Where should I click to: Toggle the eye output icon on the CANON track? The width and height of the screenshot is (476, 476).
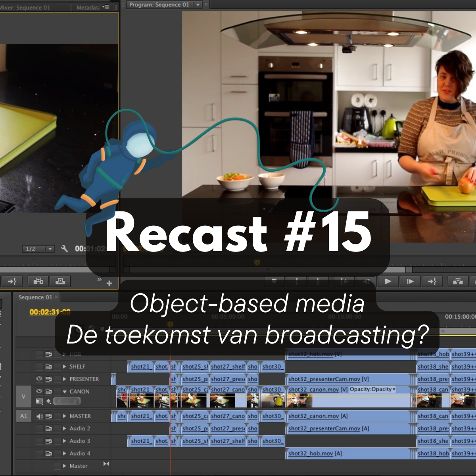[x=39, y=391]
